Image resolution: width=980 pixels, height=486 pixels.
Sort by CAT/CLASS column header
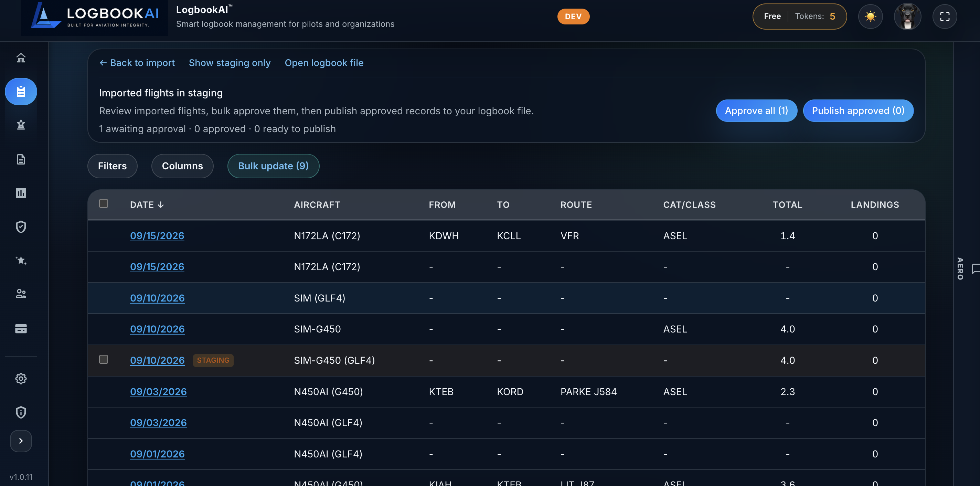click(x=689, y=205)
